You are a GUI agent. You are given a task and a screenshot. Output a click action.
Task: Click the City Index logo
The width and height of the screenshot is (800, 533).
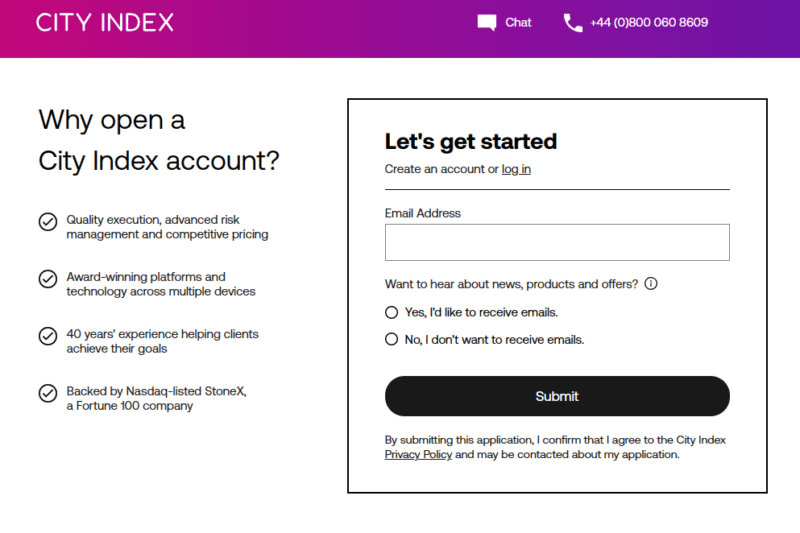105,23
